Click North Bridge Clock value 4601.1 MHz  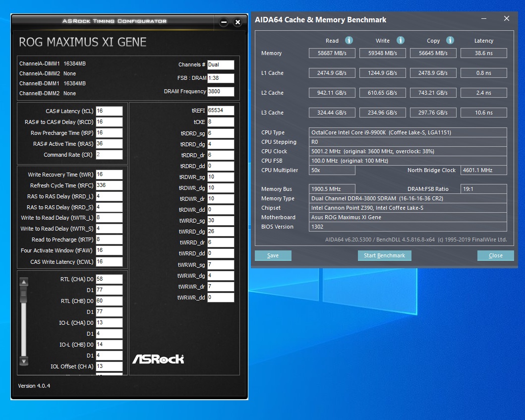tap(483, 170)
